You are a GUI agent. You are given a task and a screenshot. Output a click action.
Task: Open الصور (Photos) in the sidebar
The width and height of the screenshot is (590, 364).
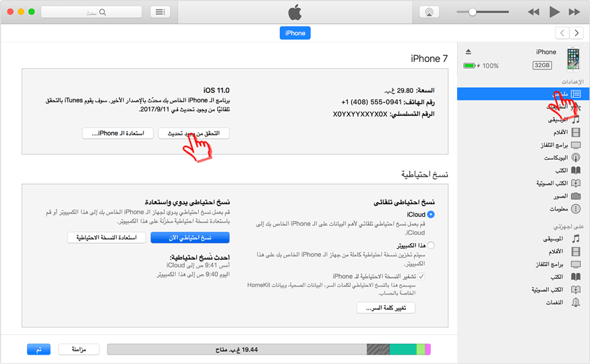point(566,196)
